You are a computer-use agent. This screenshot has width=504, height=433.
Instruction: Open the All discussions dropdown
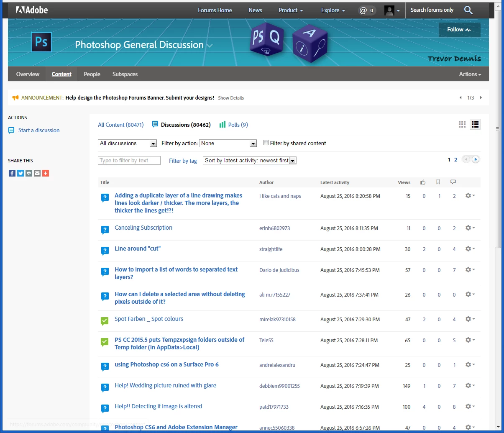pos(128,143)
